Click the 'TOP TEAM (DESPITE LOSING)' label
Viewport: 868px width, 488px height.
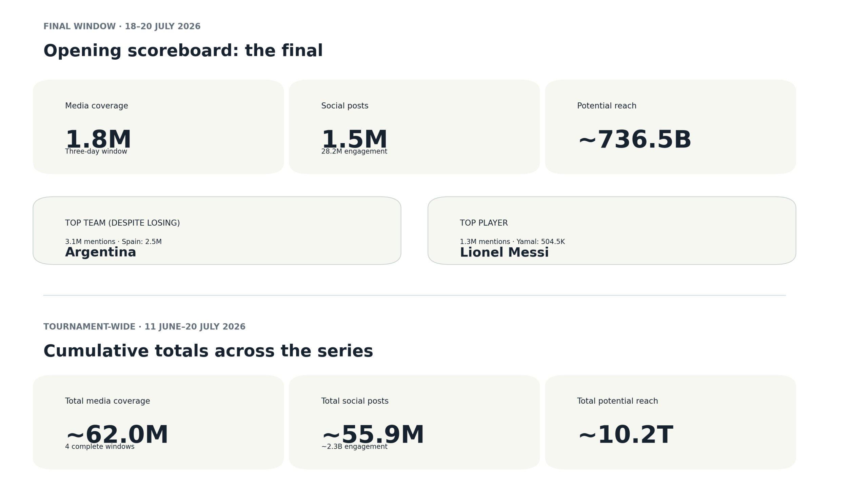pos(122,223)
